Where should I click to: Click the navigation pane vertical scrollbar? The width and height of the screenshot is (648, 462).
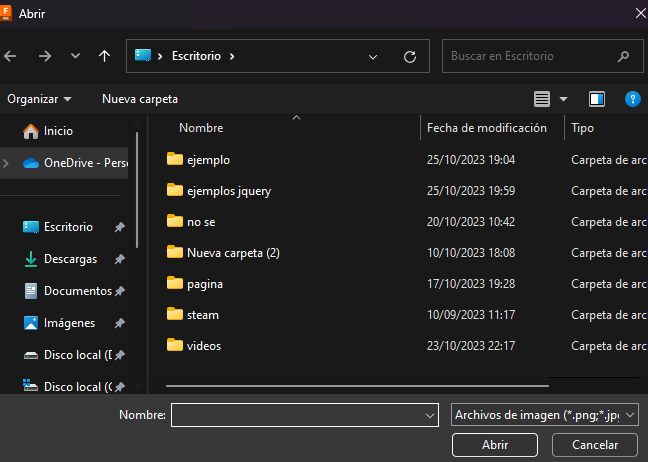[137, 190]
